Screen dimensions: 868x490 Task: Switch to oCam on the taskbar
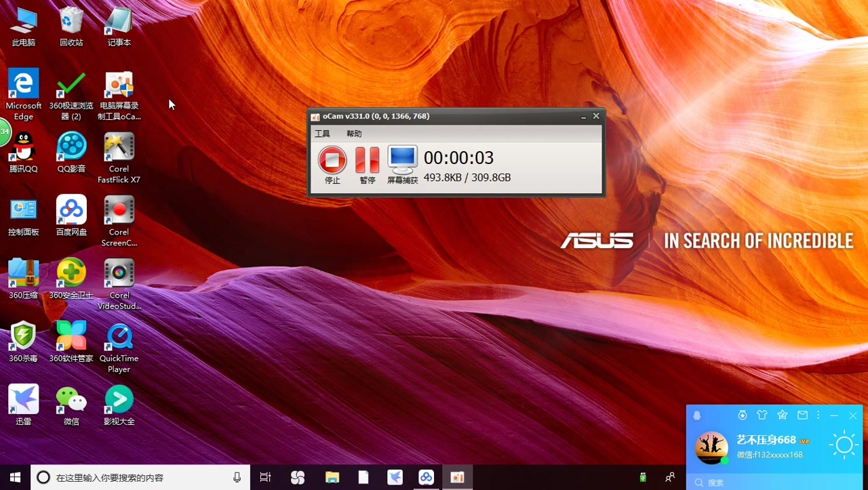tap(458, 477)
